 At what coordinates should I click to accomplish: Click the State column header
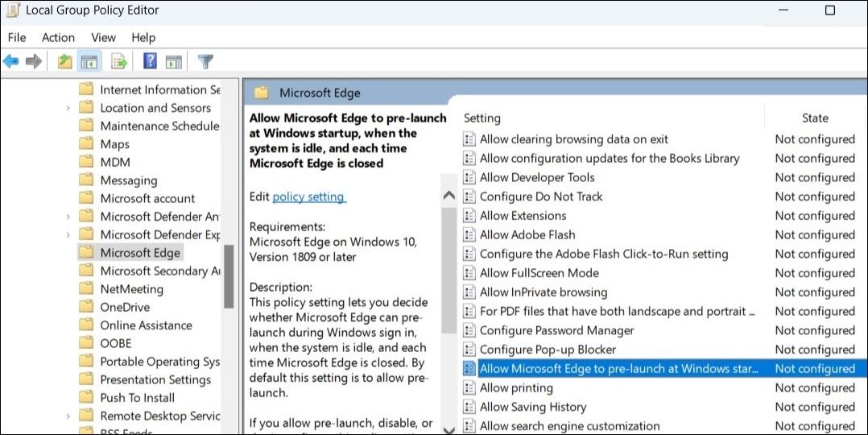click(815, 118)
